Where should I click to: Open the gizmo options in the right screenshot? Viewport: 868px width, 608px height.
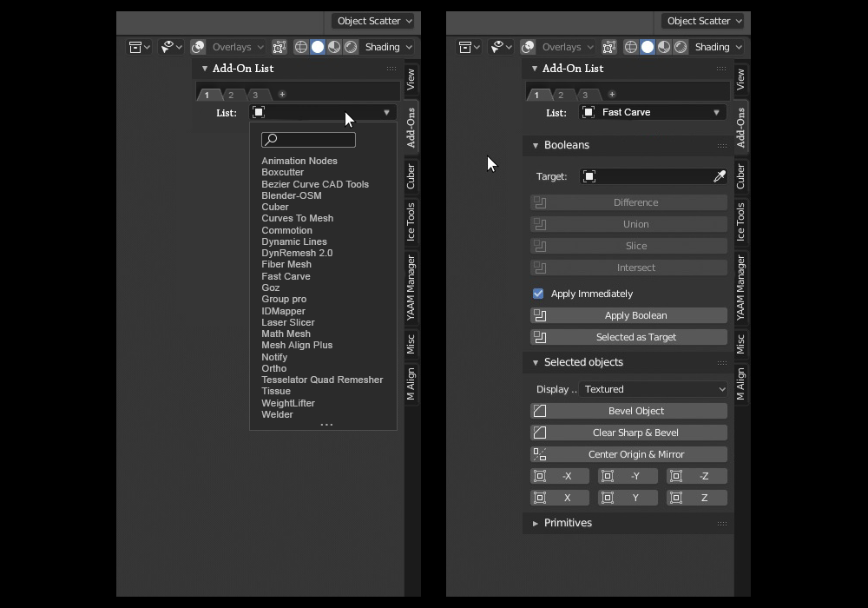(x=502, y=47)
